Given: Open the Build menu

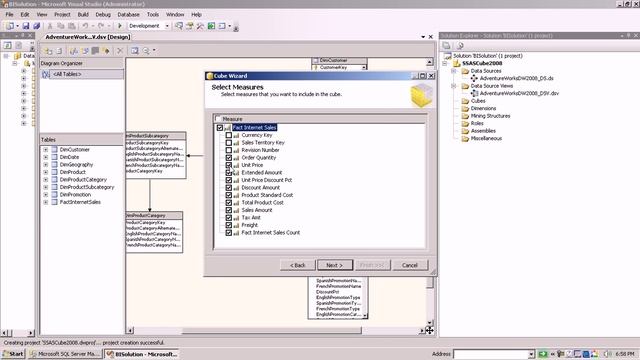Looking at the screenshot, I should point(83,14).
